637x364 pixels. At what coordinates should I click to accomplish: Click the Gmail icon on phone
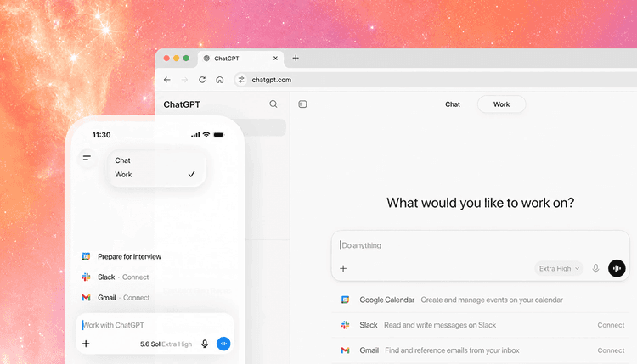tap(86, 298)
